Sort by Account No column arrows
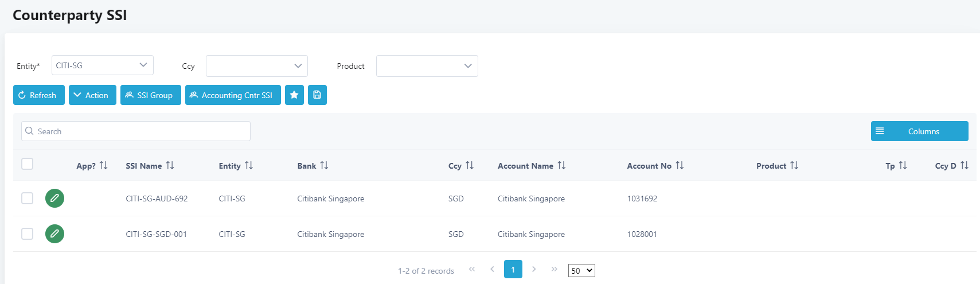 pos(680,166)
